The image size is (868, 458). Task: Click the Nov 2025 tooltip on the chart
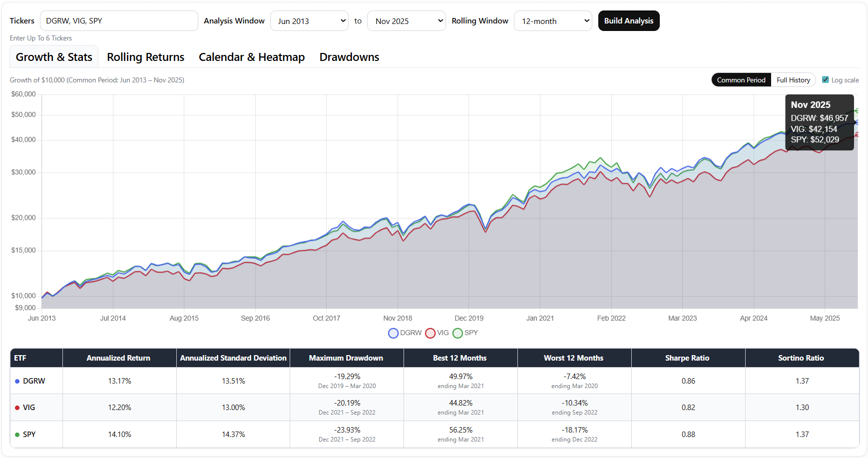pos(819,122)
